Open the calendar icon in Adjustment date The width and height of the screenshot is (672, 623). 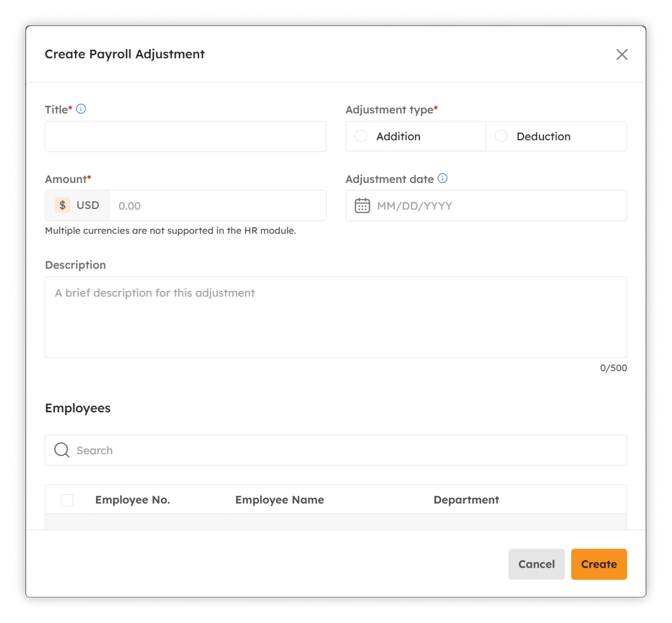point(362,206)
